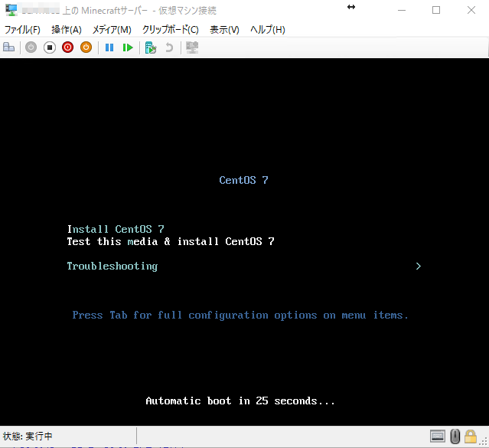Select Test this media & install CentOS 7
The width and height of the screenshot is (489, 448).
tap(171, 241)
